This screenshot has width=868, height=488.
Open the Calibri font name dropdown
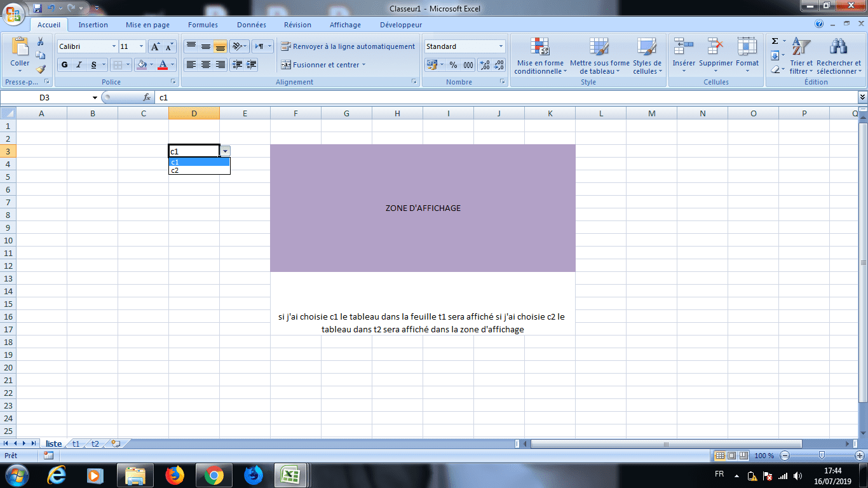pyautogui.click(x=114, y=46)
